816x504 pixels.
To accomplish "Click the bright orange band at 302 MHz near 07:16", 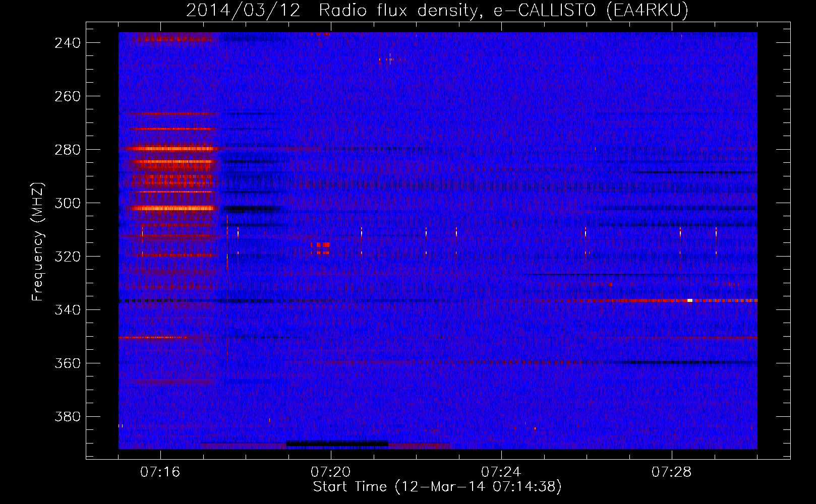I will [x=172, y=208].
